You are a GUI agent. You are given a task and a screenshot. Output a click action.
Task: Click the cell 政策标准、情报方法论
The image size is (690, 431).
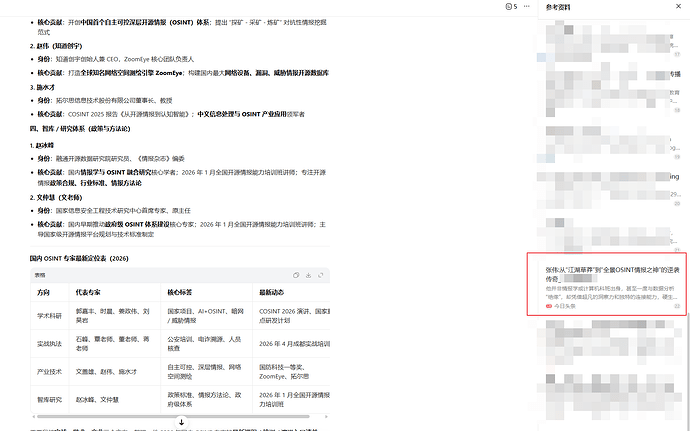[204, 399]
